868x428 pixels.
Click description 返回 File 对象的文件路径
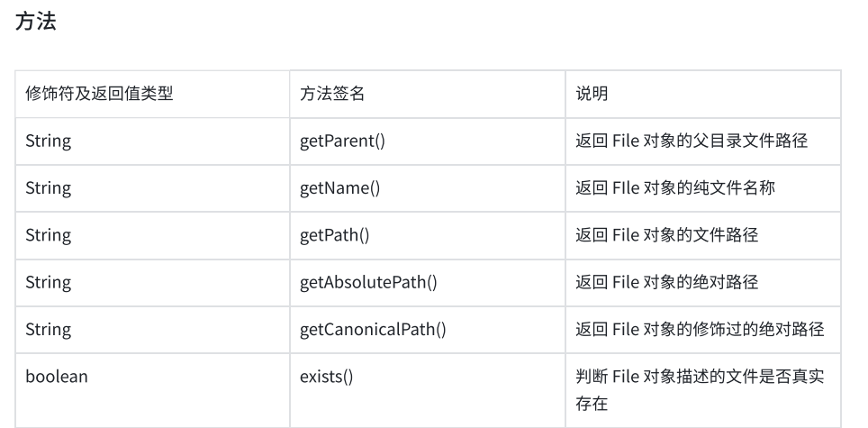pos(667,235)
